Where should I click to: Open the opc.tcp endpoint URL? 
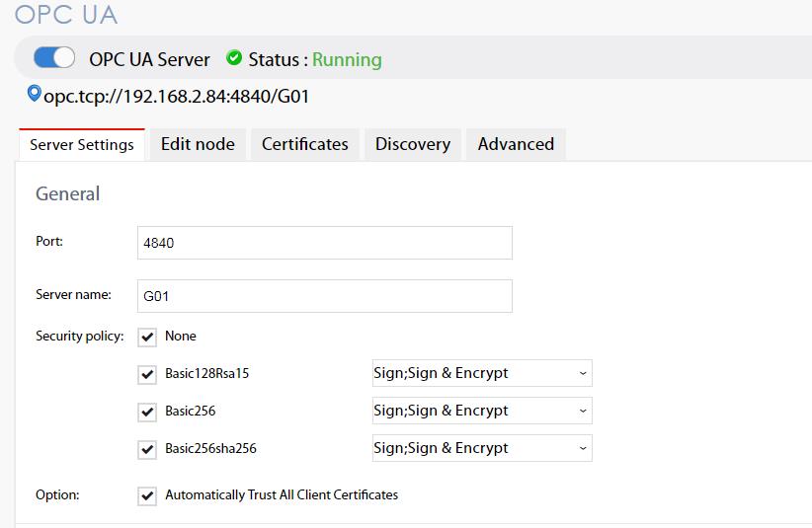[x=177, y=97]
